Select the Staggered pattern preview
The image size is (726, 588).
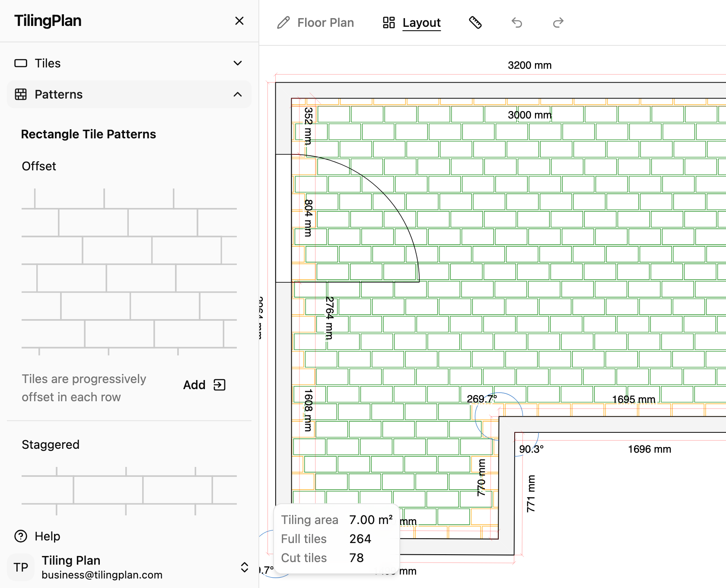coord(129,491)
